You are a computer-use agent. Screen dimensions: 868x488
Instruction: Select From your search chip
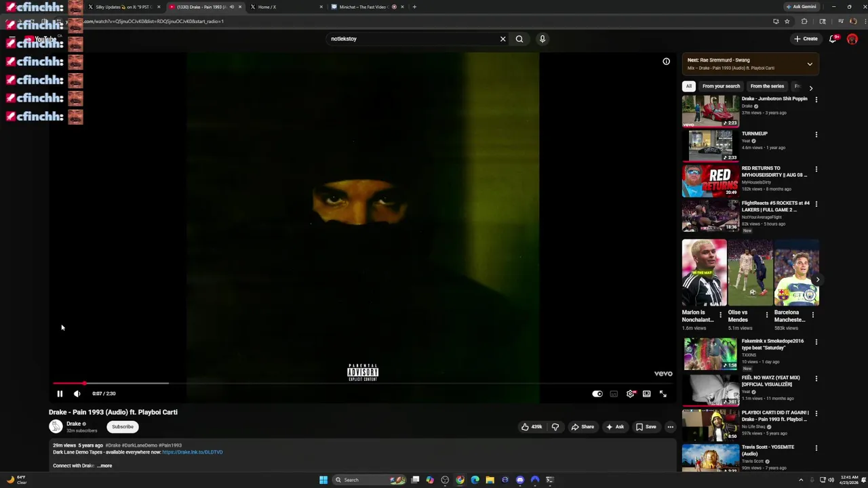click(721, 86)
